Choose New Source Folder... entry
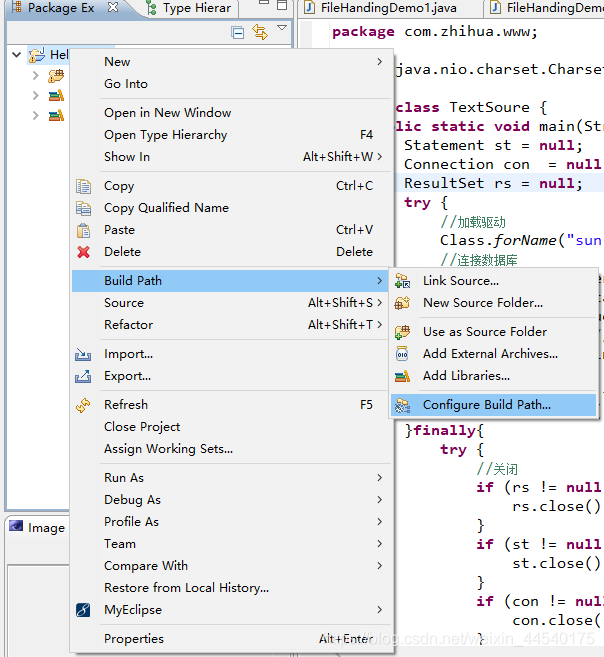Image resolution: width=604 pixels, height=657 pixels. [493, 303]
